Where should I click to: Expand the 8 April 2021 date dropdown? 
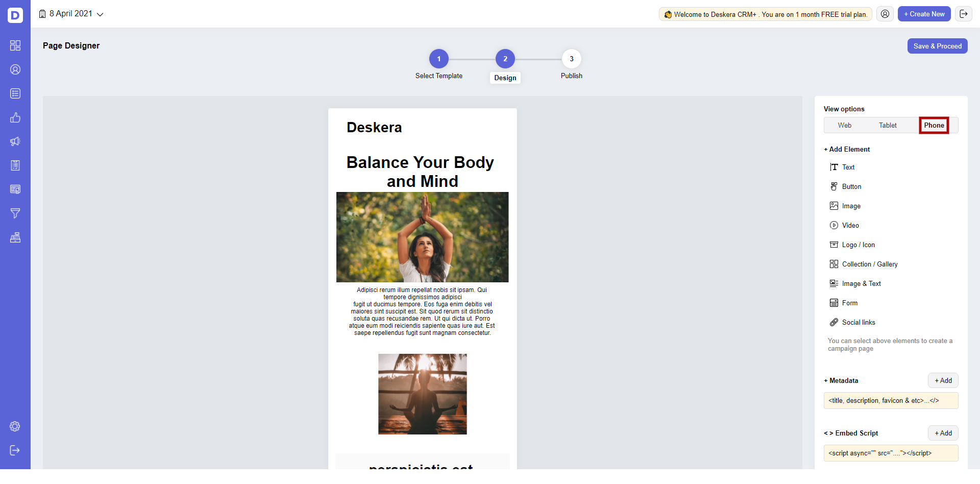[100, 14]
